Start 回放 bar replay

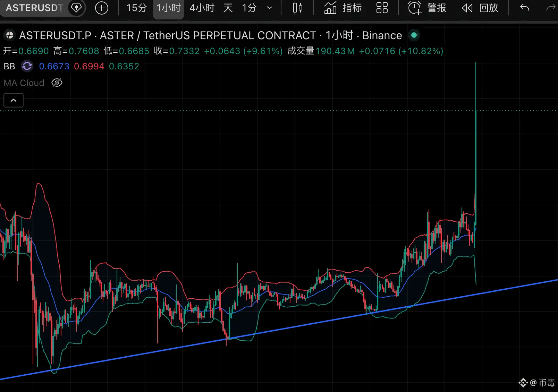[x=480, y=8]
